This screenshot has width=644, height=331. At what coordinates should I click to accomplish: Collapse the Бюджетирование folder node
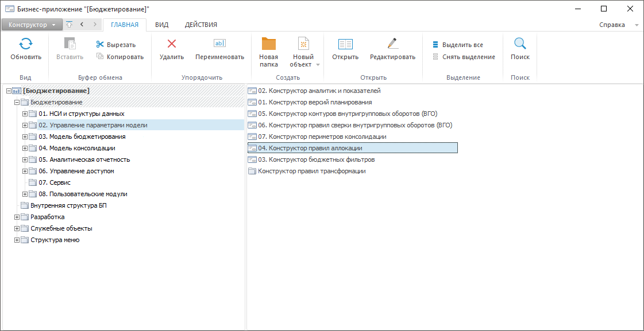pos(17,102)
